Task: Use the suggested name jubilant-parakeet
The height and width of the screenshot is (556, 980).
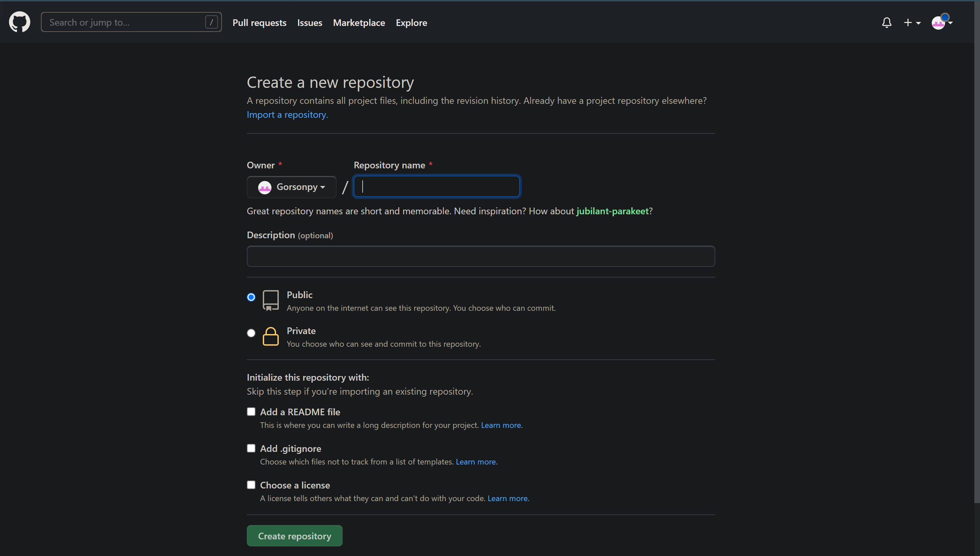Action: coord(612,211)
